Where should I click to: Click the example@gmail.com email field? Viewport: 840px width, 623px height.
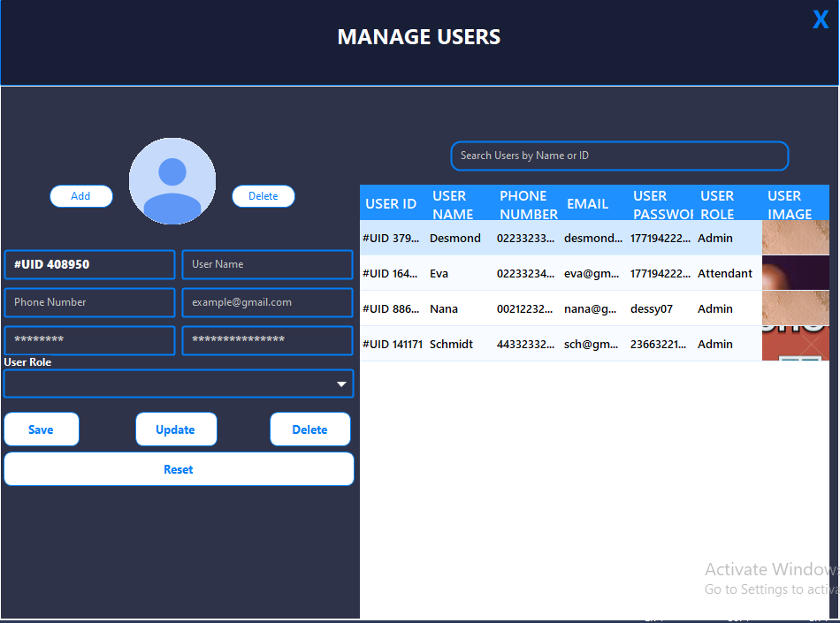[x=267, y=302]
